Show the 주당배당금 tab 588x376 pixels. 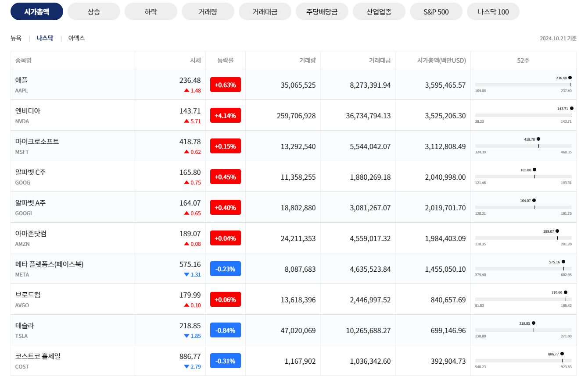tap(322, 11)
